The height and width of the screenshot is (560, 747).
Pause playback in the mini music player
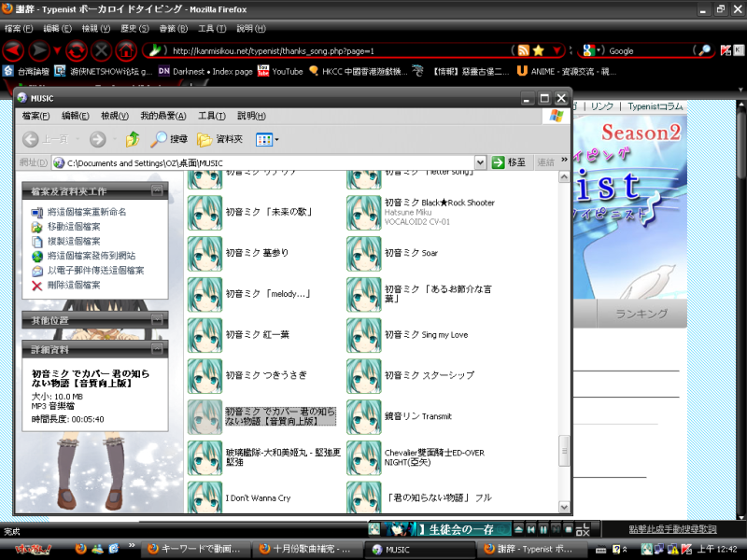543,530
